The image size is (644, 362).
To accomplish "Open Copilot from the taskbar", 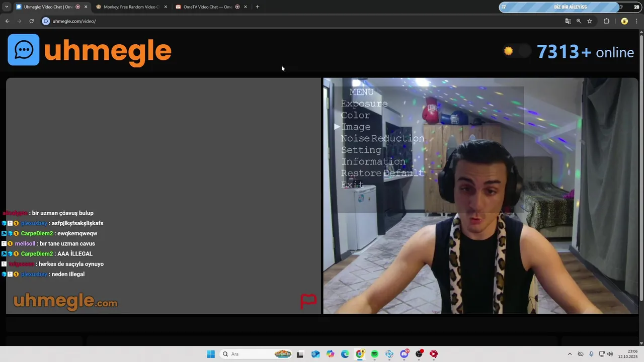I will coord(330,354).
